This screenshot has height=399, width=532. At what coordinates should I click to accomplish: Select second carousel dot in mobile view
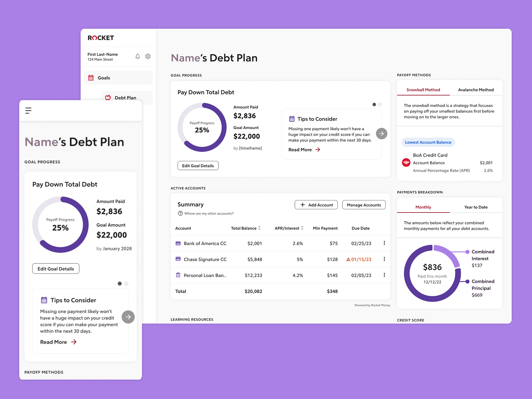(x=126, y=284)
